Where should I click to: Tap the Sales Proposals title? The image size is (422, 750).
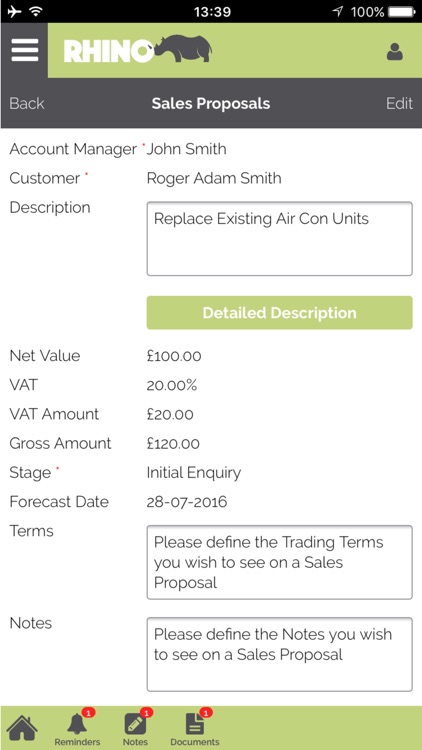pos(211,103)
